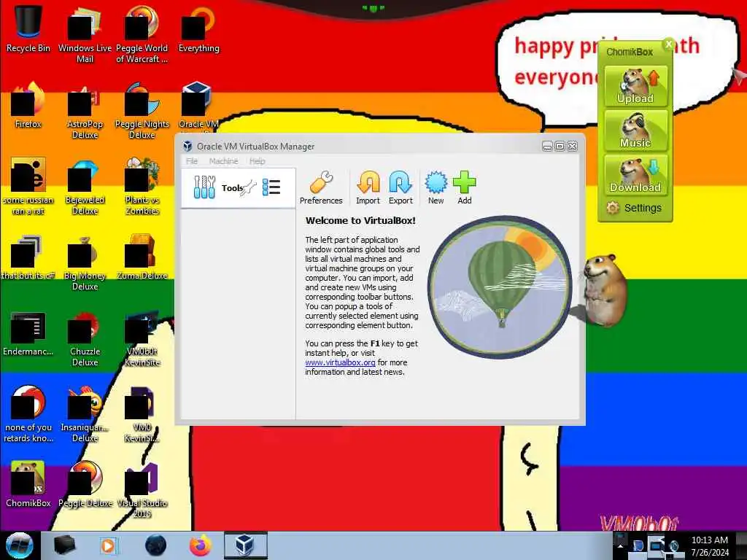747x560 pixels.
Task: Select the Peggle Deluxe desktop icon
Action: [x=85, y=485]
